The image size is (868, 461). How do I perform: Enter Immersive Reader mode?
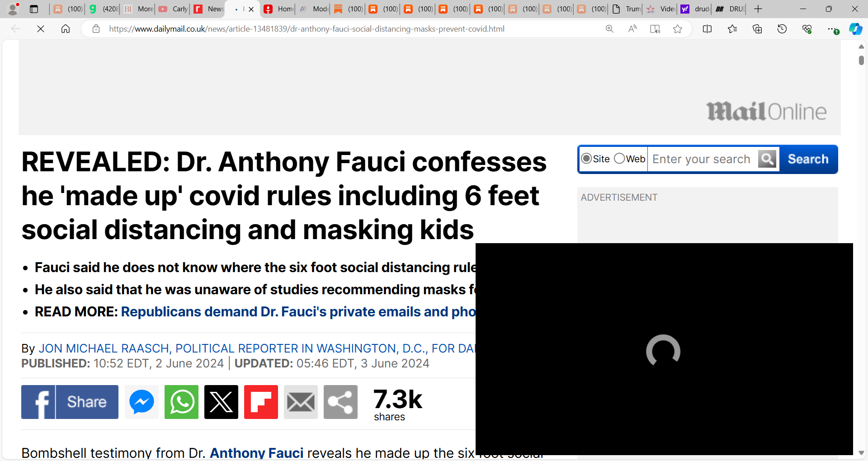pos(655,29)
